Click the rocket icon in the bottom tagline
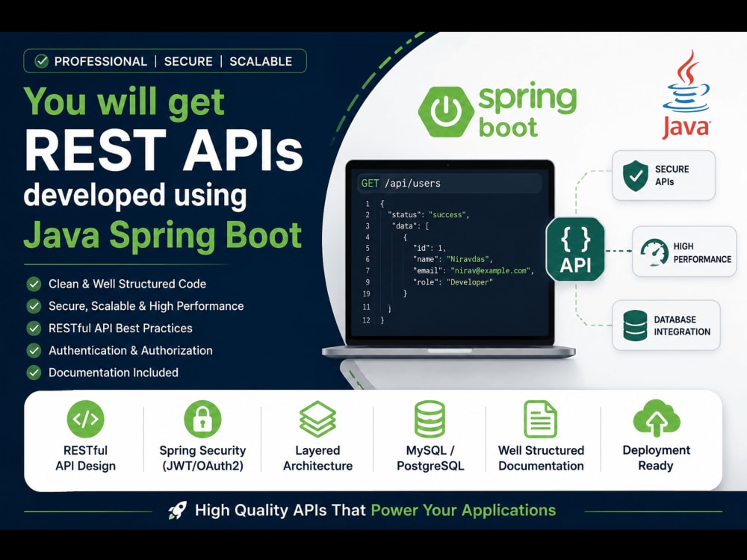The width and height of the screenshot is (747, 560). 178,511
